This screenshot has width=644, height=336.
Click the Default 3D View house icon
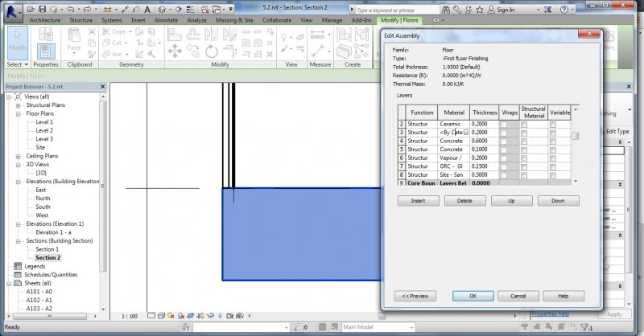[163, 9]
